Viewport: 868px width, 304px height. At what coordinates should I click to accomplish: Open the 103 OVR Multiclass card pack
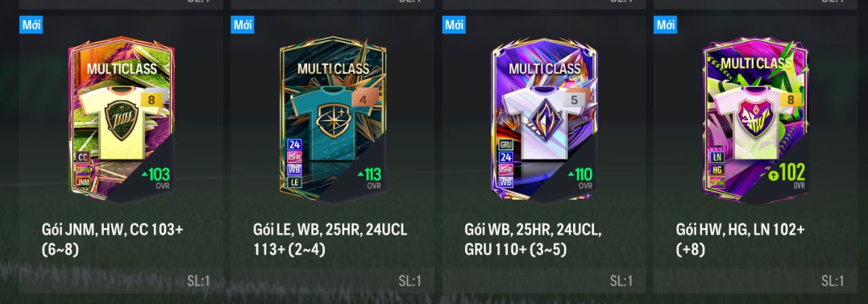tap(121, 121)
